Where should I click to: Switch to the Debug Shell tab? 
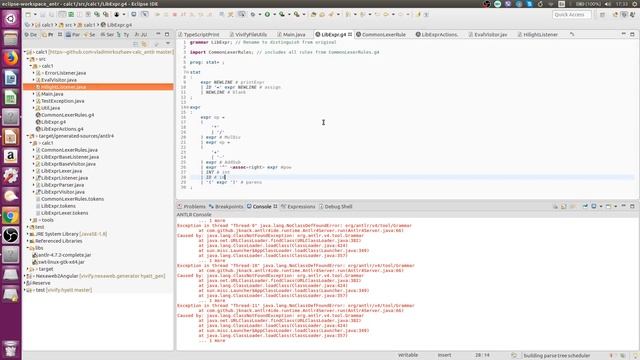[x=336, y=207]
